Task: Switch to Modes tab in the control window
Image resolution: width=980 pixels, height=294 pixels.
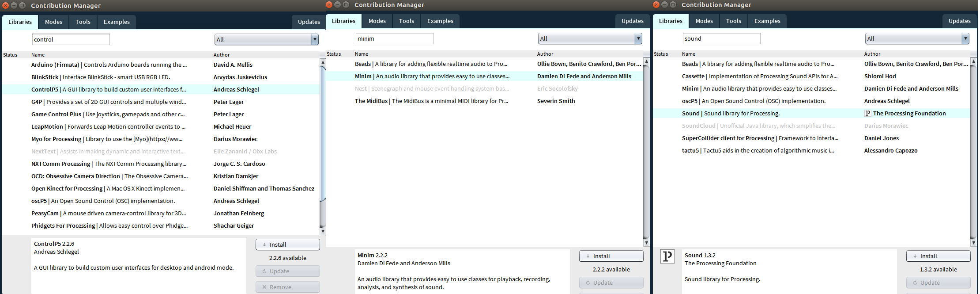Action: click(x=53, y=22)
